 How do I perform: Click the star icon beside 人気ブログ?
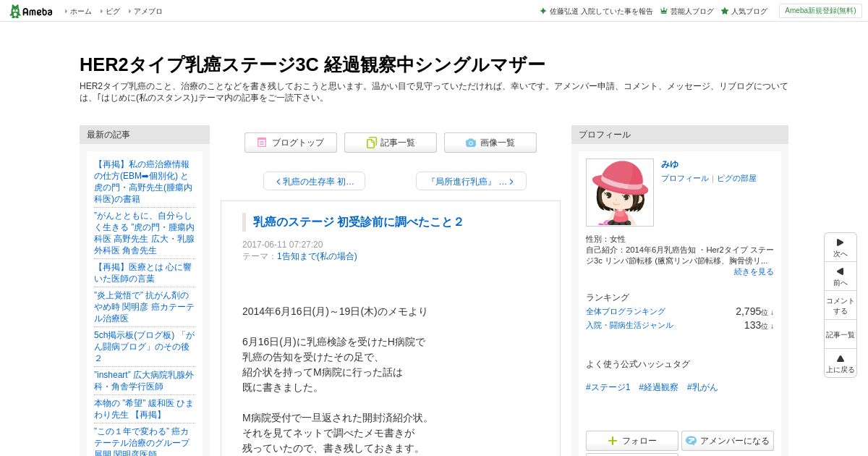tap(725, 11)
